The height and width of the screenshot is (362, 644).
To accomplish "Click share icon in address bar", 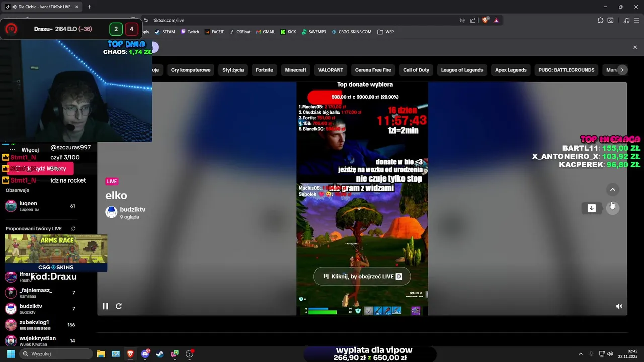I will [473, 20].
